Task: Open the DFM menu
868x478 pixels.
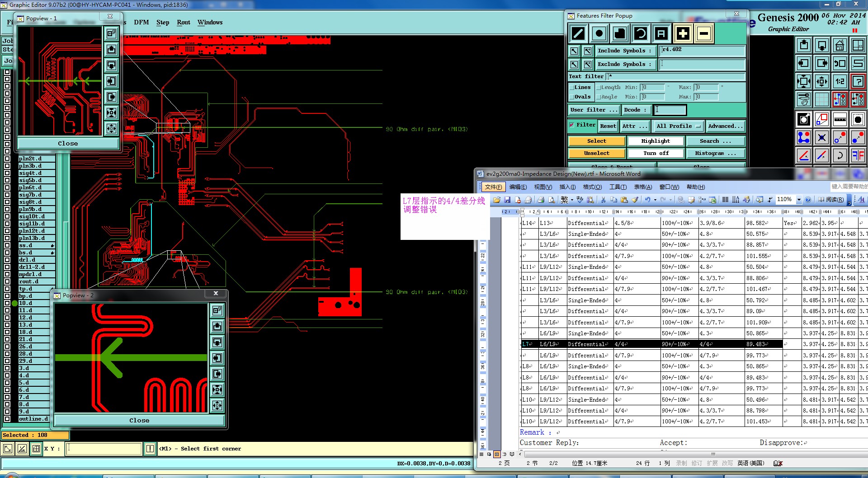Action: click(x=141, y=22)
